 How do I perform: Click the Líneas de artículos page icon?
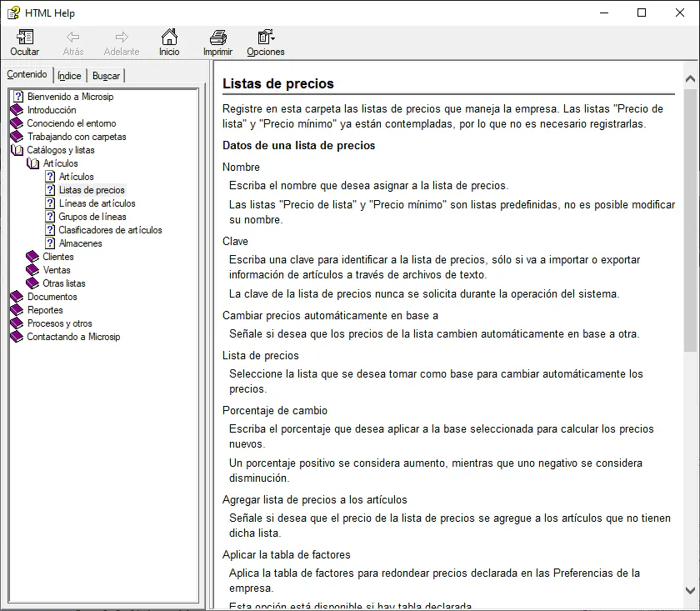click(x=51, y=203)
